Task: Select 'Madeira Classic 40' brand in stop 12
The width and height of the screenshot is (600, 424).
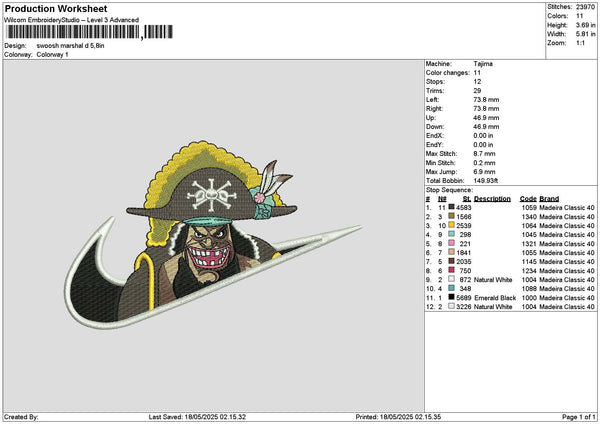Action: tap(567, 307)
